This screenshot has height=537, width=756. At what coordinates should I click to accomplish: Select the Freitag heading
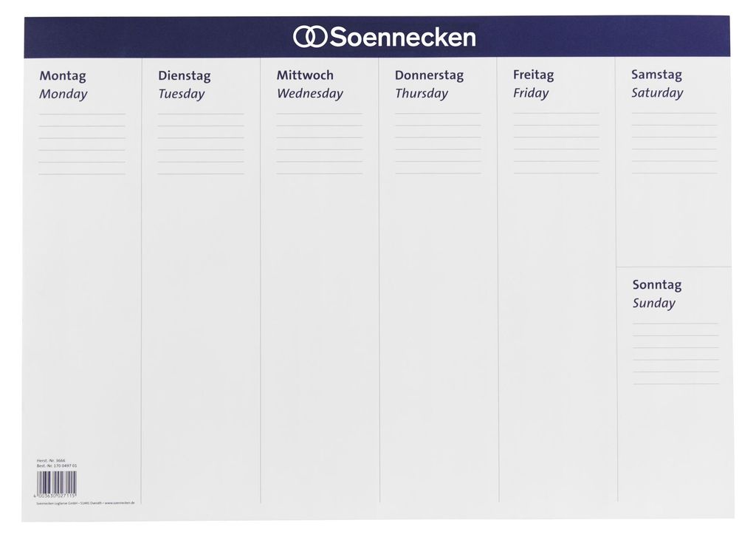(533, 75)
